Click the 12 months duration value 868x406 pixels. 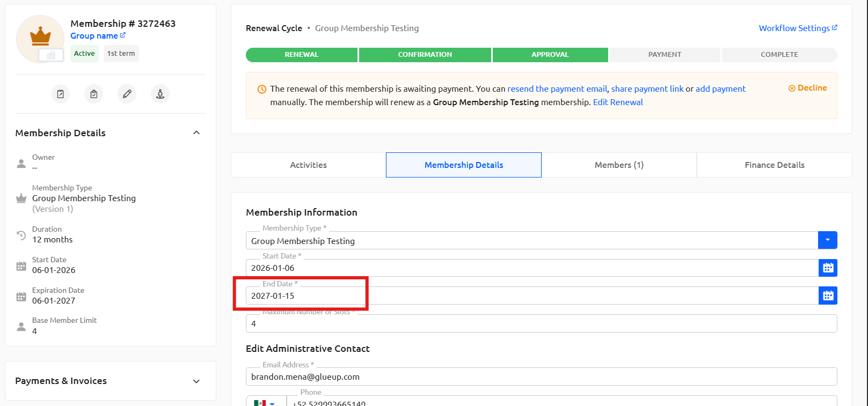pyautogui.click(x=52, y=240)
